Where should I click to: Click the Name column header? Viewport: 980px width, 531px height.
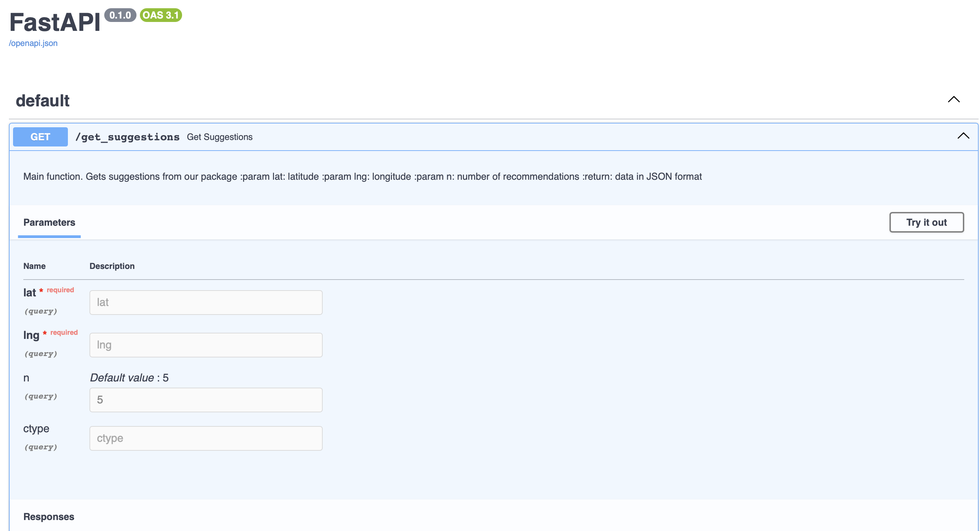tap(34, 266)
